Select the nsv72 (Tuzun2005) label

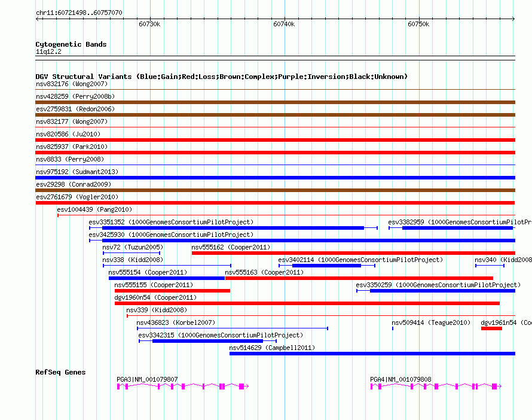point(133,247)
